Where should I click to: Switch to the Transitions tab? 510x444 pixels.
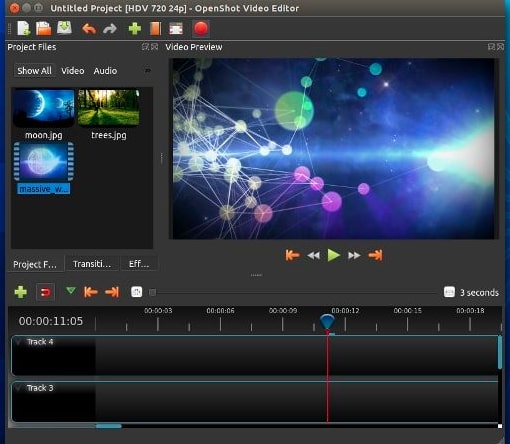(x=92, y=264)
